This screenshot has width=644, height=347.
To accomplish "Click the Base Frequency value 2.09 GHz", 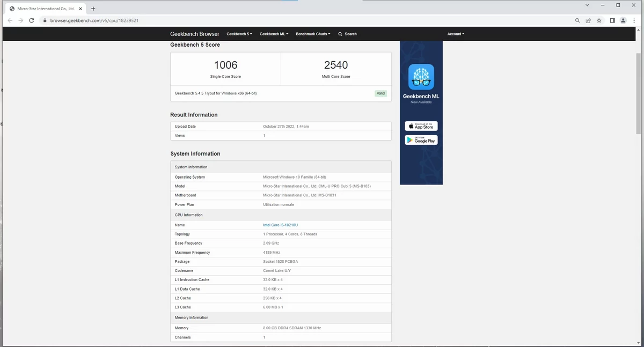I will (x=271, y=243).
